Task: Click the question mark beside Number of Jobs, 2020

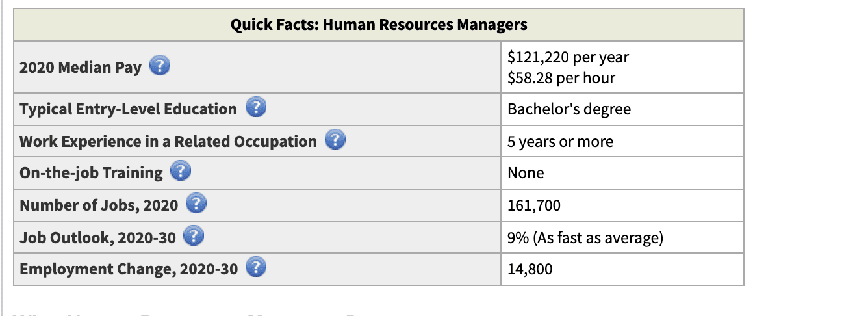Action: tap(196, 205)
